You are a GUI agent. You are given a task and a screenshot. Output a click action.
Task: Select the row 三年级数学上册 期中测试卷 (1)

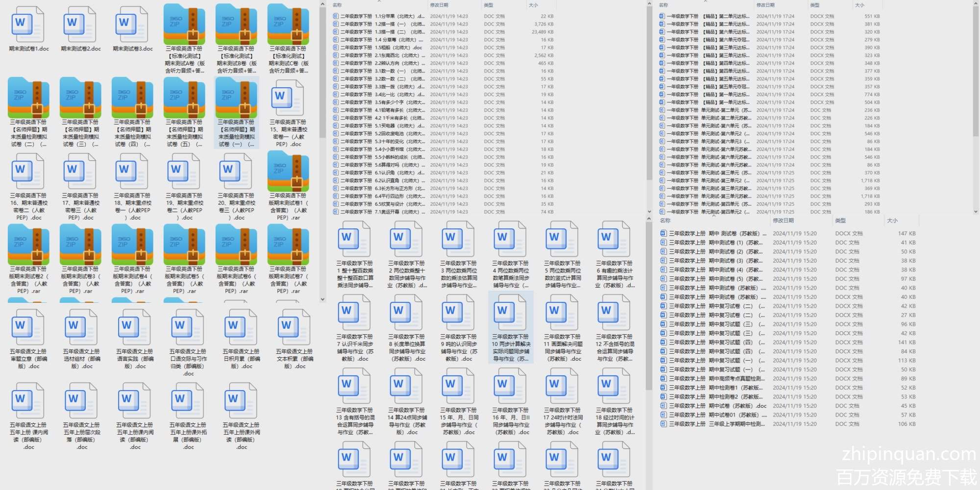(x=787, y=243)
